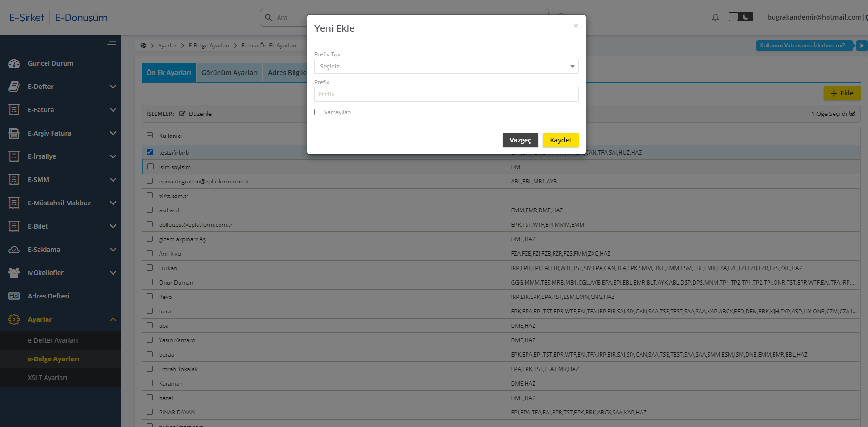Screen dimensions: 868x427
Task: Expand the E-İrsaliye chevron
Action: click(113, 156)
